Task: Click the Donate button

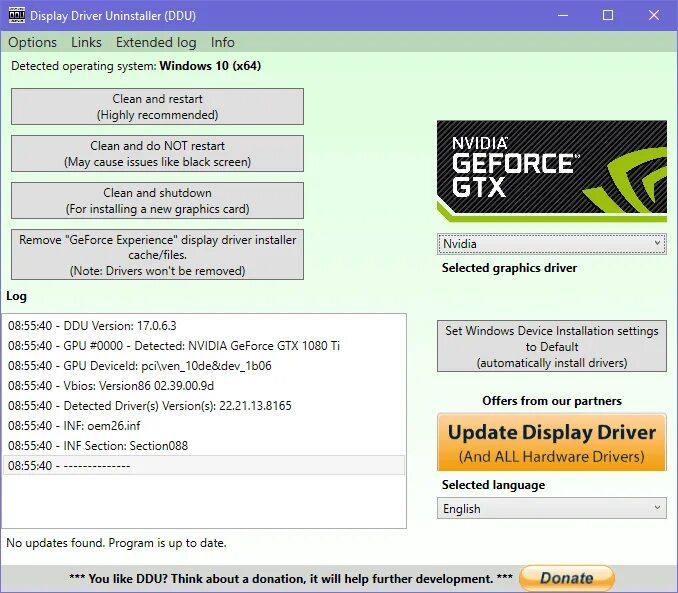Action: pyautogui.click(x=567, y=578)
